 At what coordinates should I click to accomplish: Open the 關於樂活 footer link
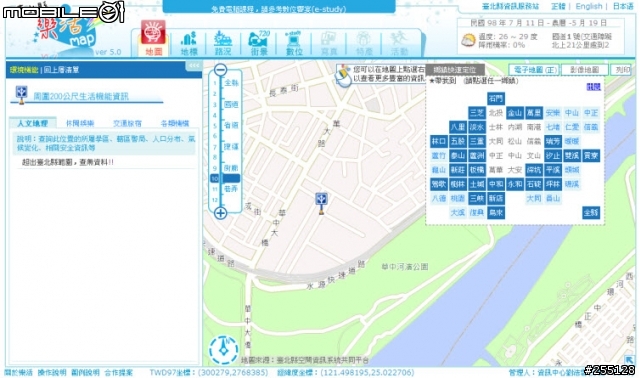pos(18,372)
